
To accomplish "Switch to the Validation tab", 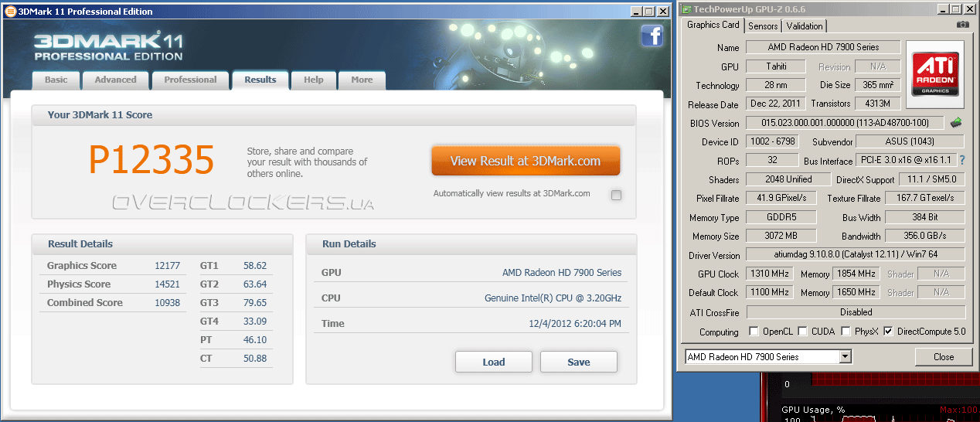I will pyautogui.click(x=805, y=26).
